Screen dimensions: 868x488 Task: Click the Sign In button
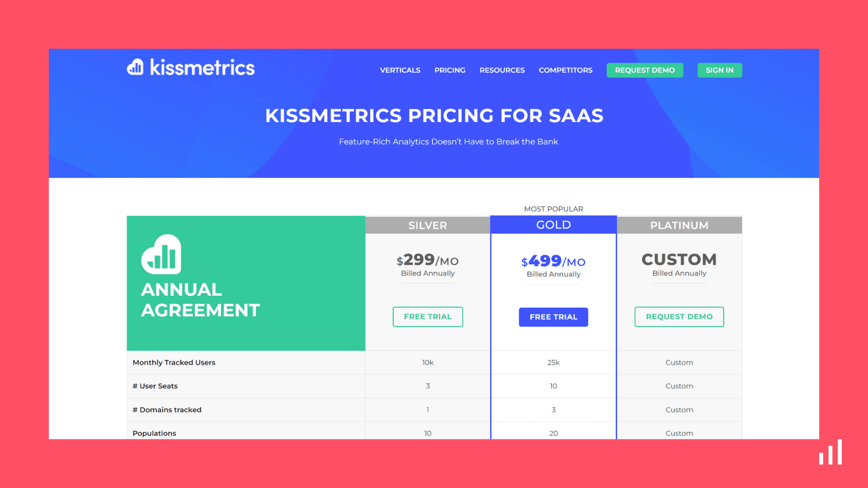(720, 70)
